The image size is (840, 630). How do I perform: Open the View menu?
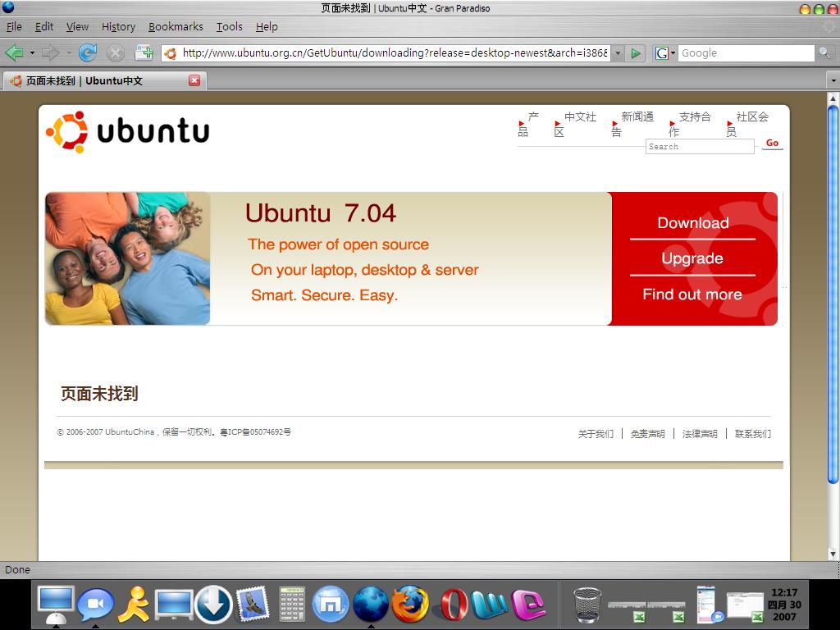coord(77,26)
